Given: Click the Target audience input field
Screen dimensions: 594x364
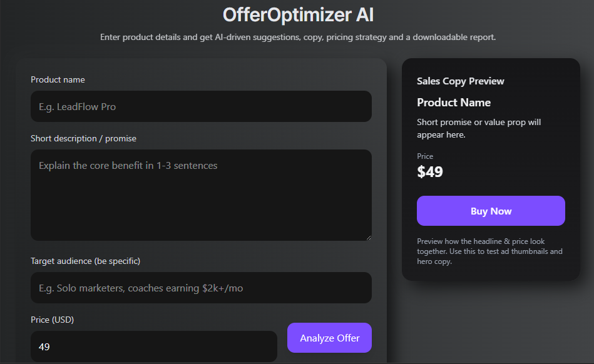Looking at the screenshot, I should (x=200, y=288).
